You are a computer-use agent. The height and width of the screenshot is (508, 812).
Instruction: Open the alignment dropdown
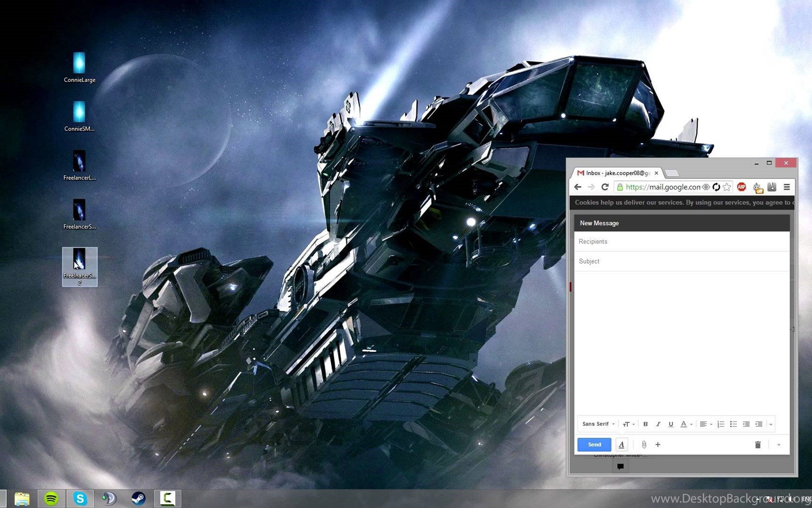pos(706,424)
